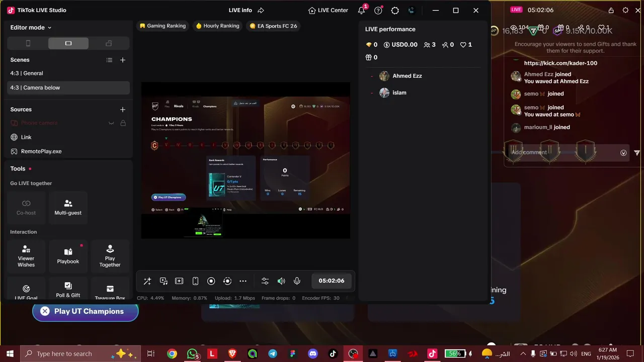Open the Gaming Ranking tab

163,26
